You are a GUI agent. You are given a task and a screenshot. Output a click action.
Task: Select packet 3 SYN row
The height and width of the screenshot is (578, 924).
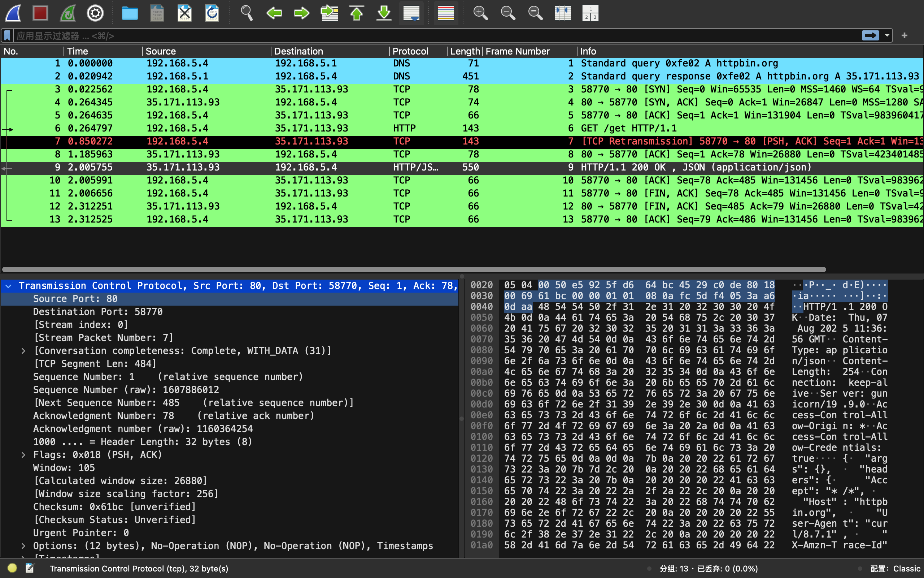pos(462,90)
